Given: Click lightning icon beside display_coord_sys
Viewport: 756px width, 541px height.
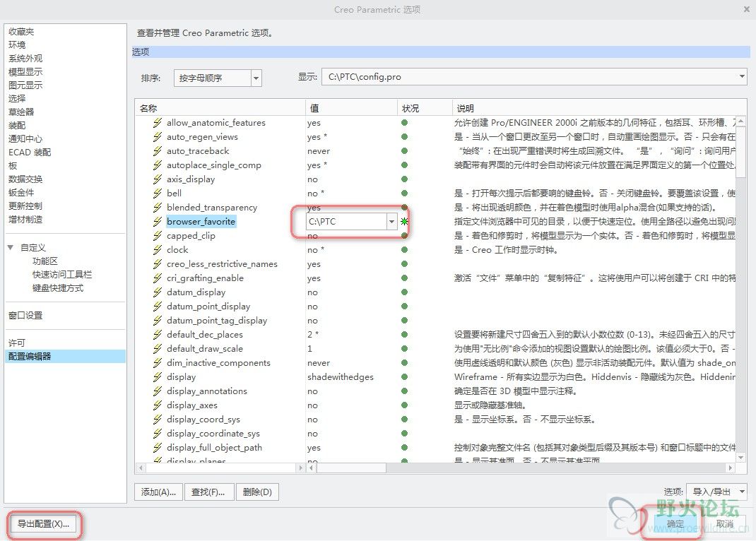Looking at the screenshot, I should click(x=157, y=419).
